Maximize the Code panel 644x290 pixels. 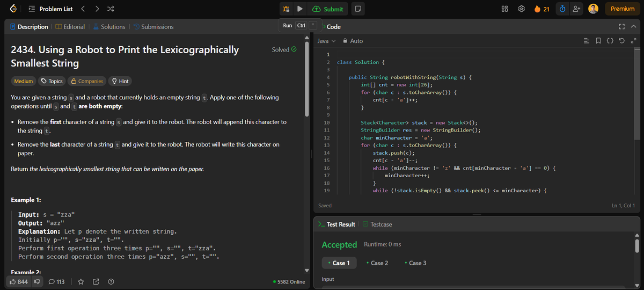tap(621, 27)
